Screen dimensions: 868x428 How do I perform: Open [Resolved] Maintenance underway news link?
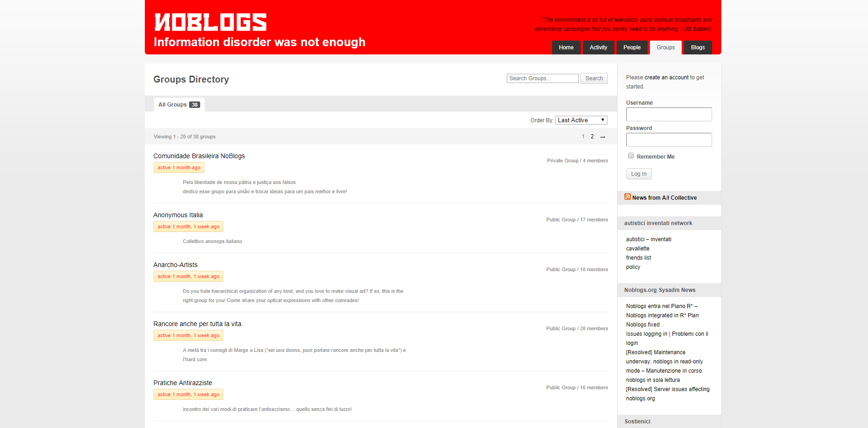point(664,366)
